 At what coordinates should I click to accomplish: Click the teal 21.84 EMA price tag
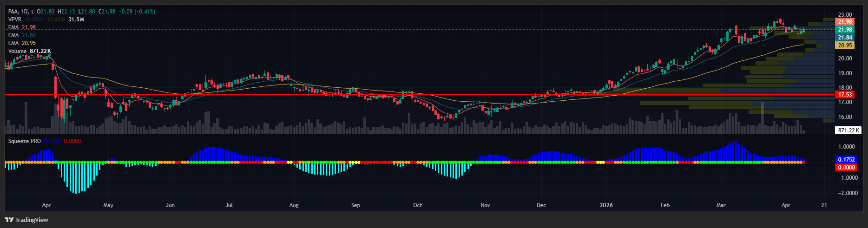click(x=844, y=38)
